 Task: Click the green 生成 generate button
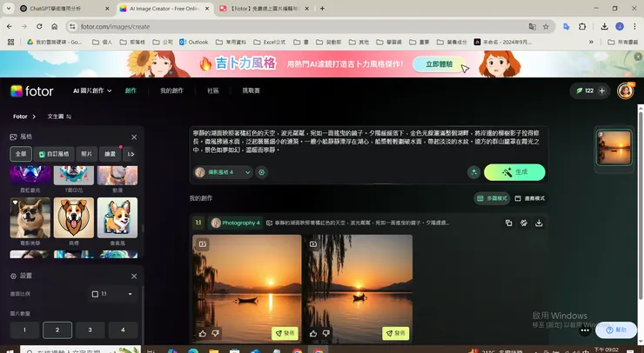514,172
